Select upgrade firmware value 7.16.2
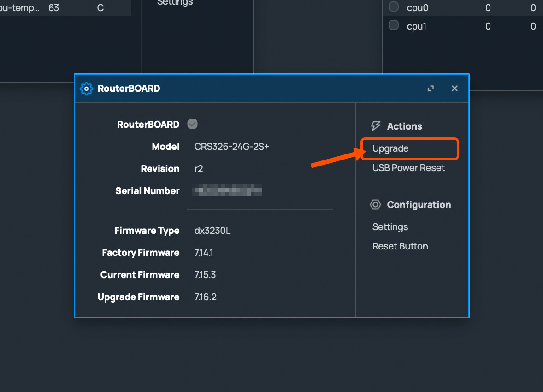This screenshot has height=392, width=543. point(206,297)
